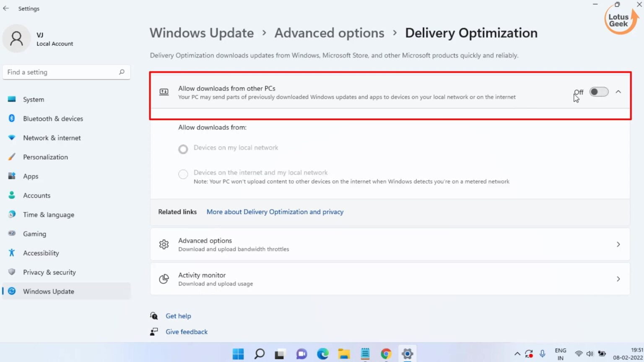Click the Allow downloads from other PCs icon
Viewport: 644px width, 362px height.
coord(164,92)
